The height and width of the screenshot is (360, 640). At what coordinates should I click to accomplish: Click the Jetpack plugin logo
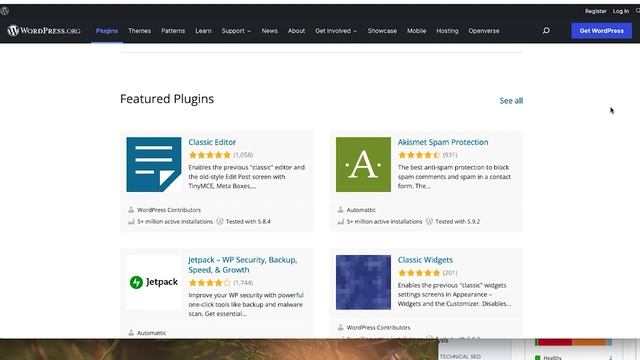154,282
